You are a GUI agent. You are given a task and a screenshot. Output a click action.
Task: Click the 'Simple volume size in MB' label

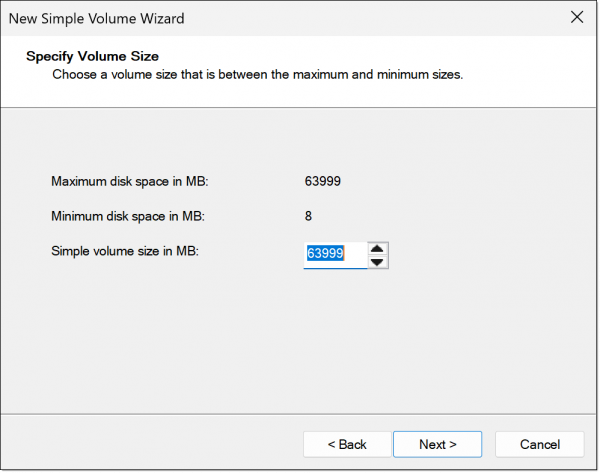pos(125,251)
